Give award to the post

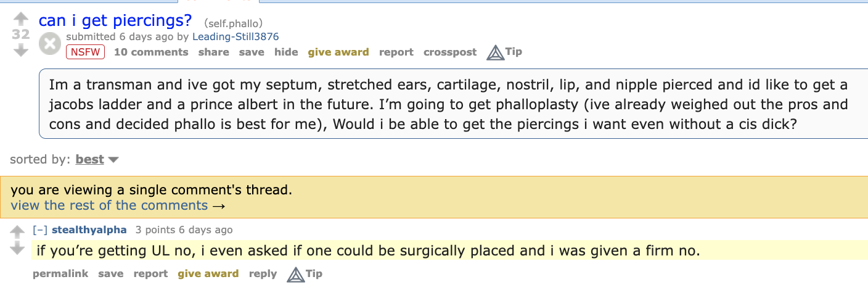coord(338,52)
